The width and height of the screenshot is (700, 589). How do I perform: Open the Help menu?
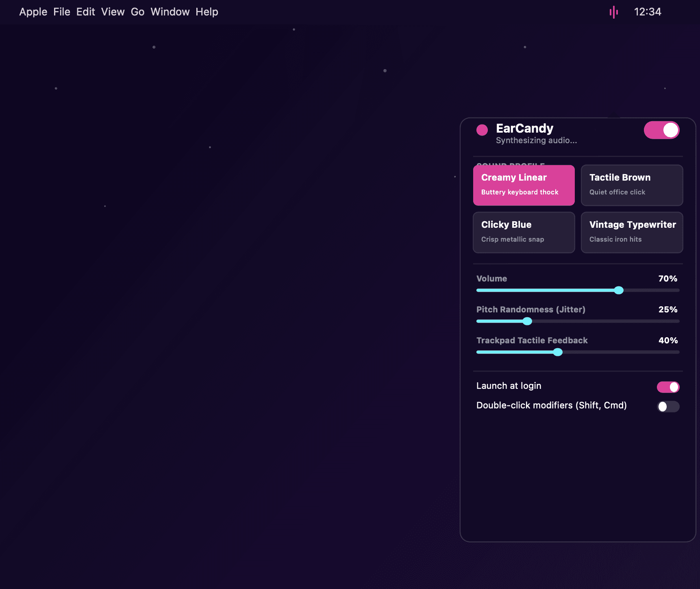(207, 12)
